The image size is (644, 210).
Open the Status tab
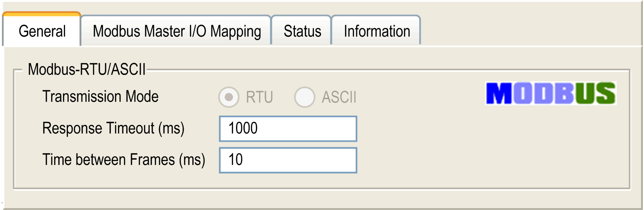(302, 31)
